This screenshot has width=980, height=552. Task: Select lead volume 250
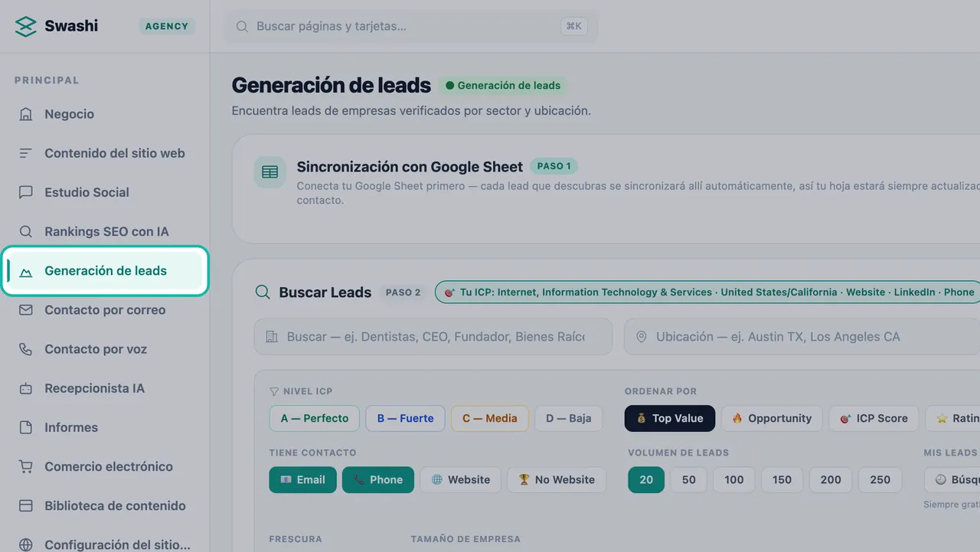tap(880, 479)
